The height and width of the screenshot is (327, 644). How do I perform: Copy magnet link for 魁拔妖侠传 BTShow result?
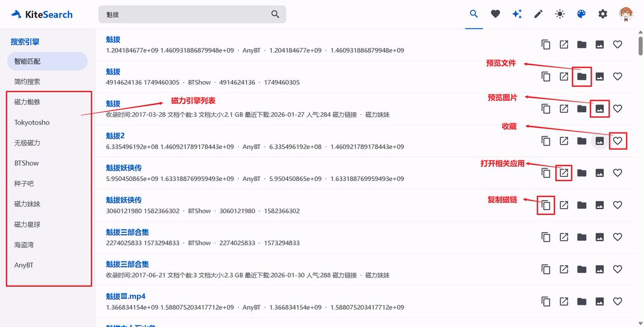tap(546, 205)
